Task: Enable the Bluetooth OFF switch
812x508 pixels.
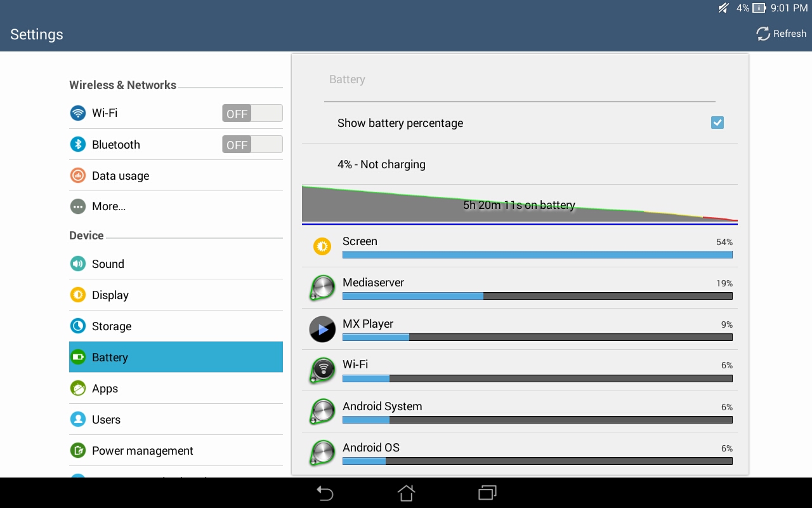Action: click(x=252, y=144)
